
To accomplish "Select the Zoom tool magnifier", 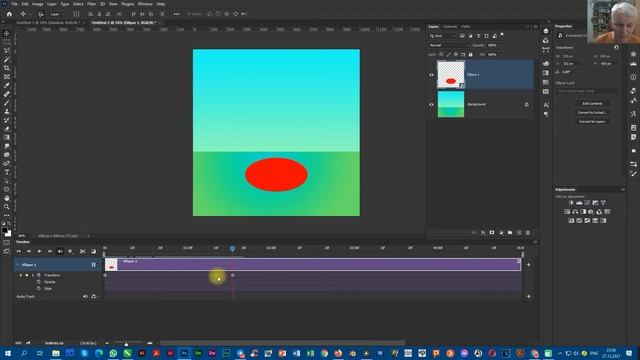I will pos(7,207).
